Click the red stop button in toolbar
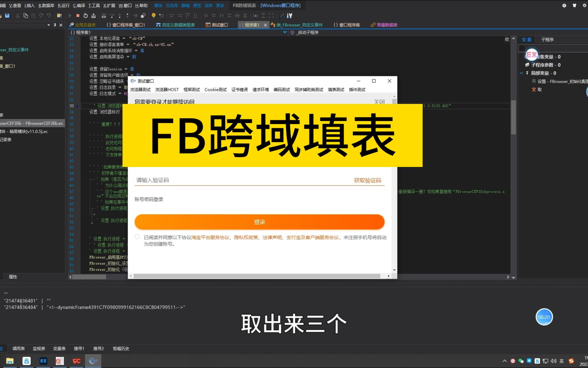Screen dimensions: 588x368 [x=78, y=16]
